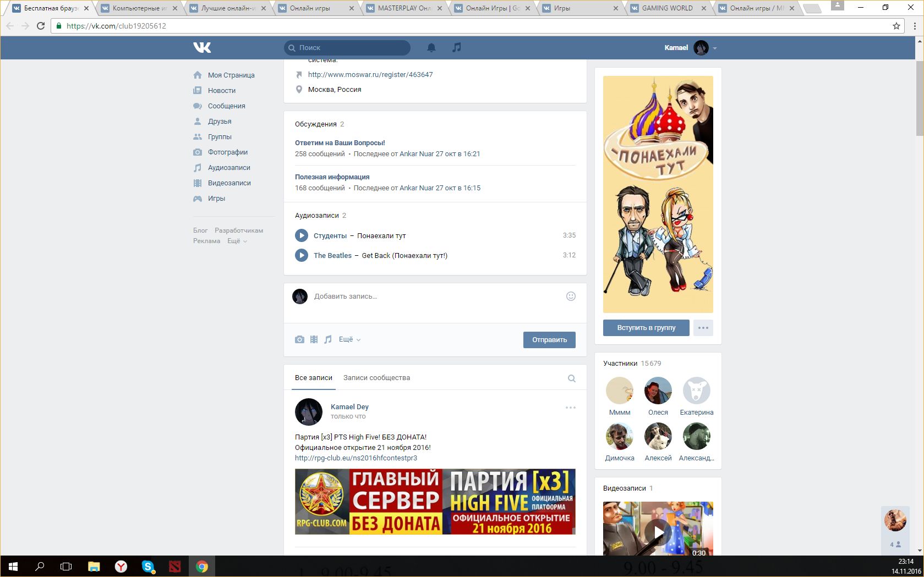The height and width of the screenshot is (577, 924).
Task: Click the Kamael Dey author name
Action: (349, 407)
